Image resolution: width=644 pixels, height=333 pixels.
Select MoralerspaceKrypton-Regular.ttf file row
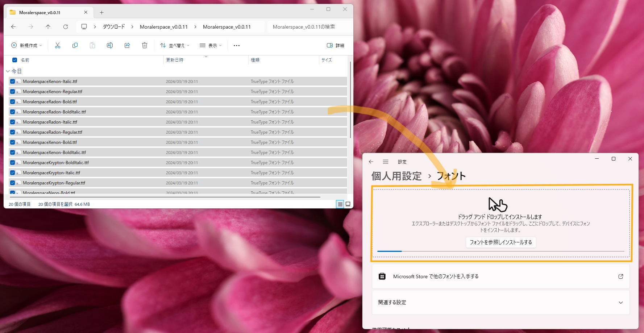coord(178,183)
